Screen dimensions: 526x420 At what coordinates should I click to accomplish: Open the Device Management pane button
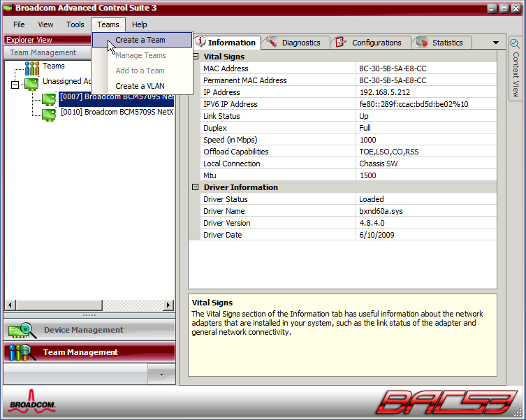(89, 330)
